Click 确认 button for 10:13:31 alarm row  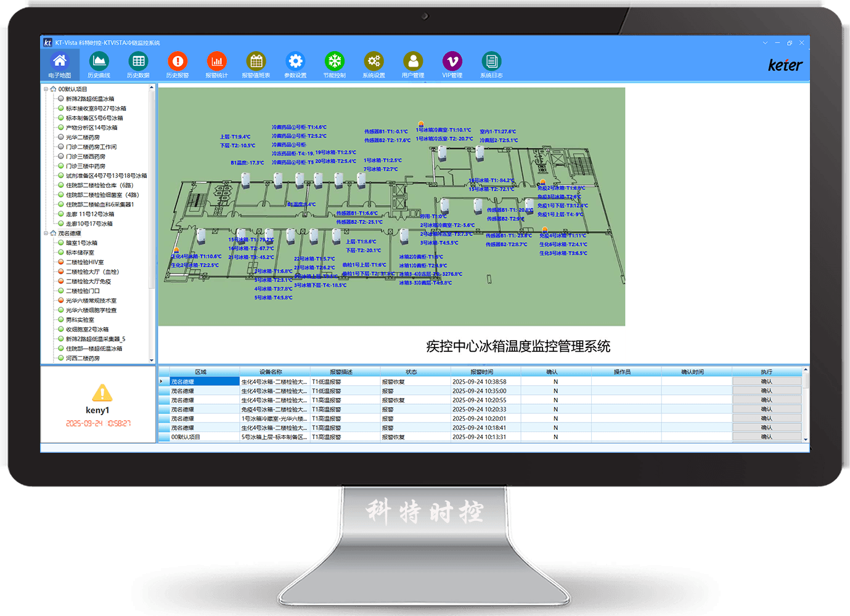766,437
